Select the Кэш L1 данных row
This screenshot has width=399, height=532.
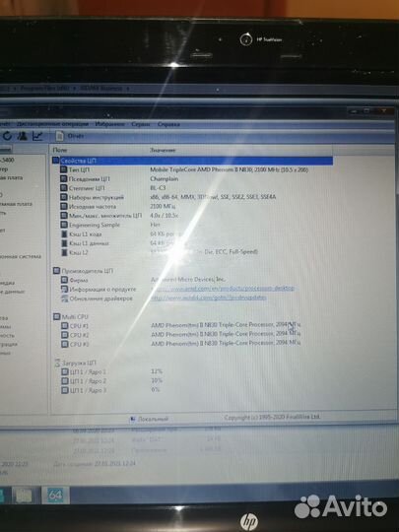[192, 243]
